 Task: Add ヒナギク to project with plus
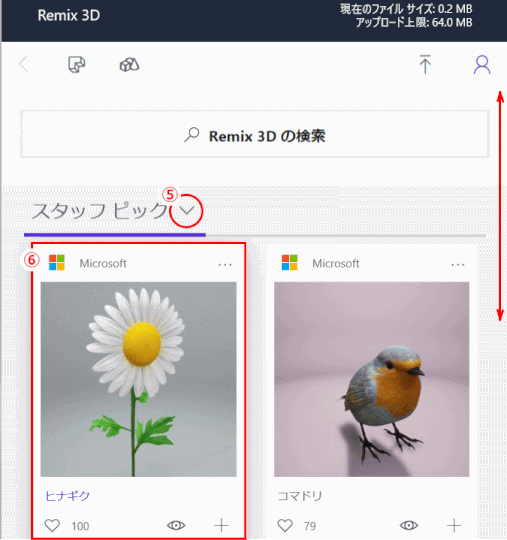click(x=221, y=526)
